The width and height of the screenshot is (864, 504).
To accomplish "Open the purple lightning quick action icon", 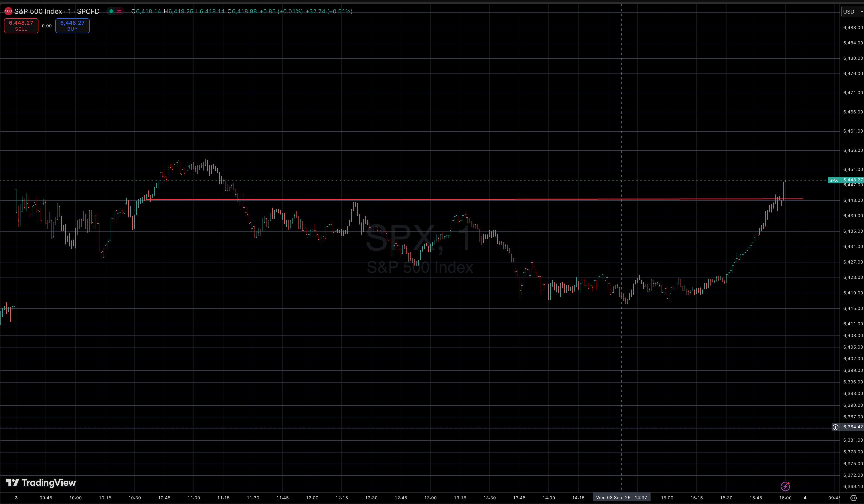I will [x=785, y=486].
